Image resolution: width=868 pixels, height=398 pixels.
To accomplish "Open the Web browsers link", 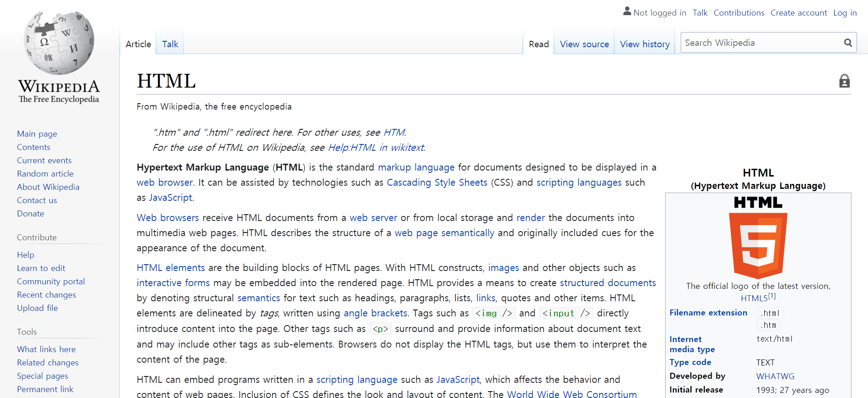I will click(x=168, y=218).
